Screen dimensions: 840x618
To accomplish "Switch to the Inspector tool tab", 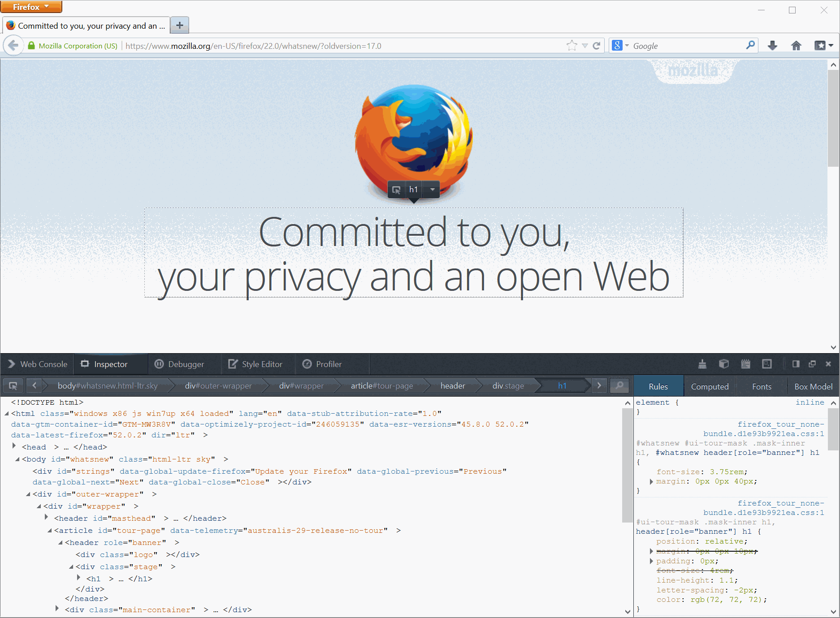I will pos(110,364).
